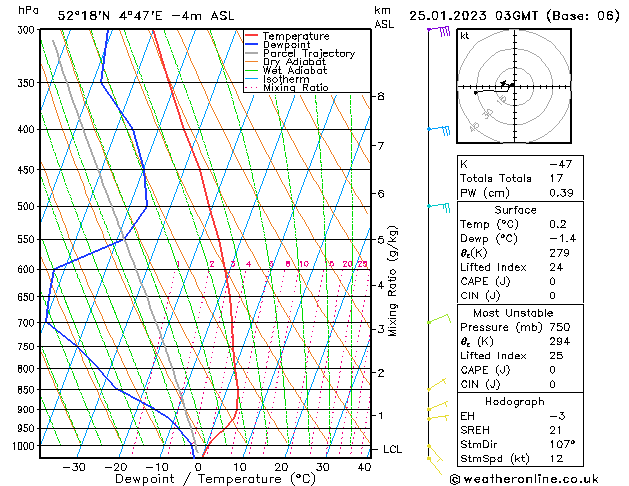Click the 5 km altitude label
The image size is (629, 486).
pos(381,240)
